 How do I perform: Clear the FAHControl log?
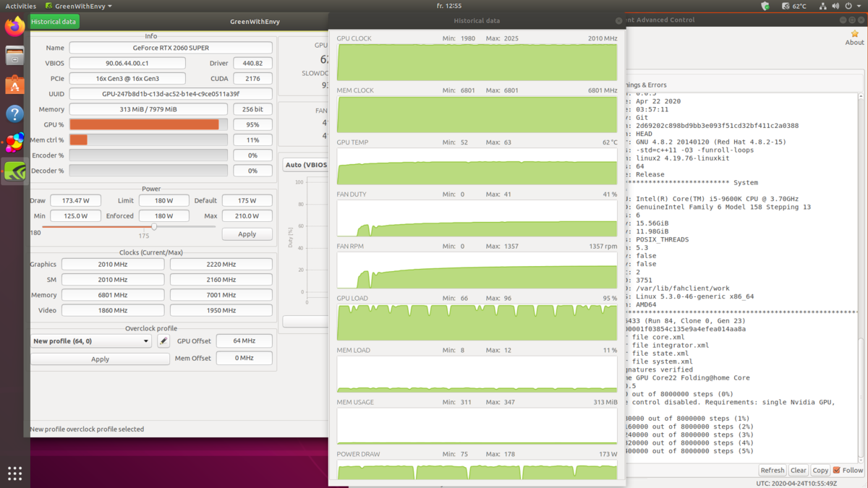click(798, 470)
